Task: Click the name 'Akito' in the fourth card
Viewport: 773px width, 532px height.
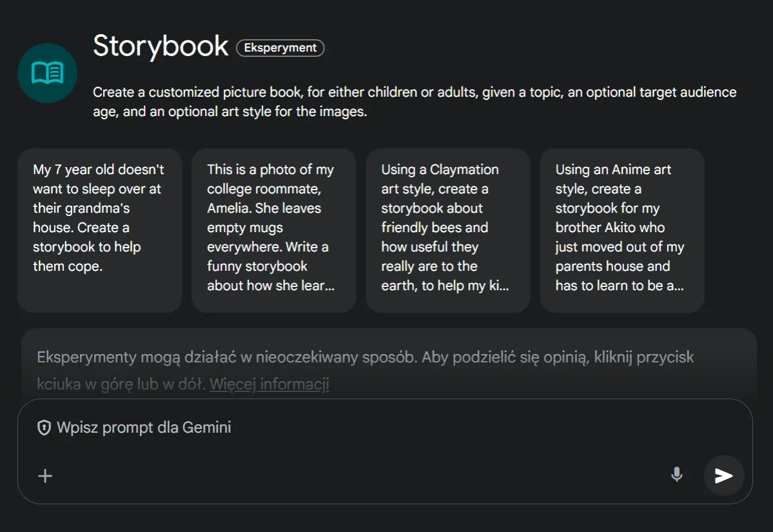Action: [644, 228]
